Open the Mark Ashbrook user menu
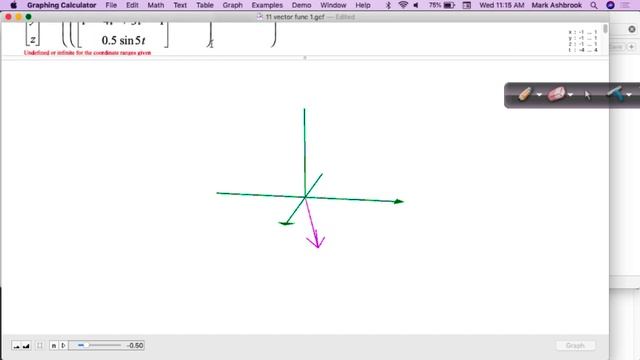 coord(556,5)
